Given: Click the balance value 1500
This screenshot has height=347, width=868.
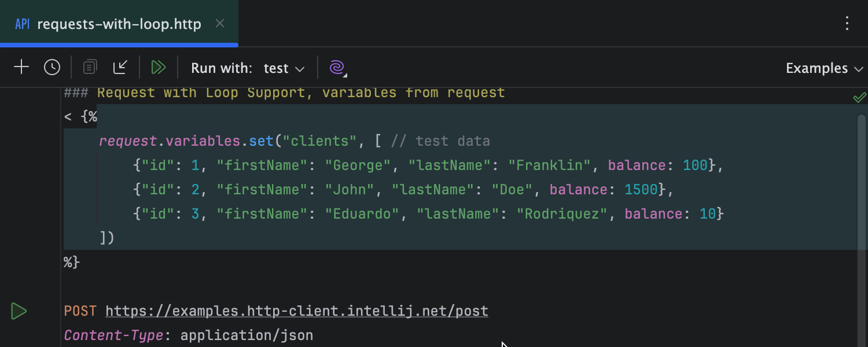Looking at the screenshot, I should (641, 190).
